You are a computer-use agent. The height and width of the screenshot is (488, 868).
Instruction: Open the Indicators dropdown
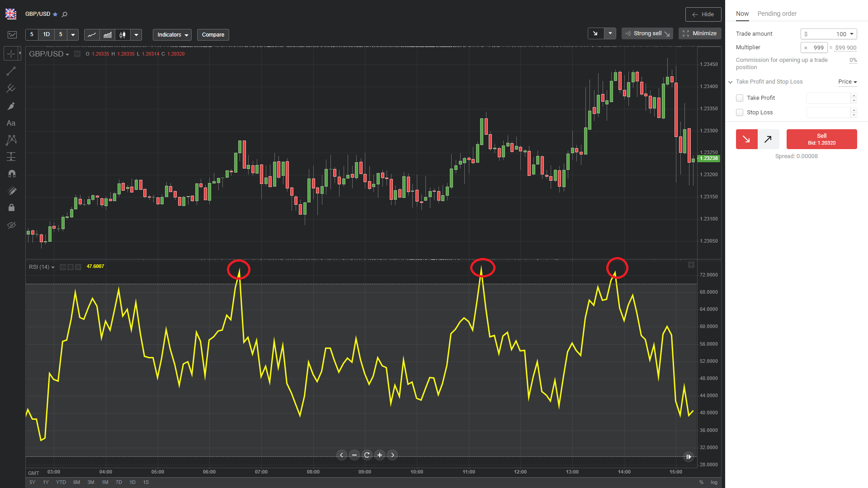172,35
